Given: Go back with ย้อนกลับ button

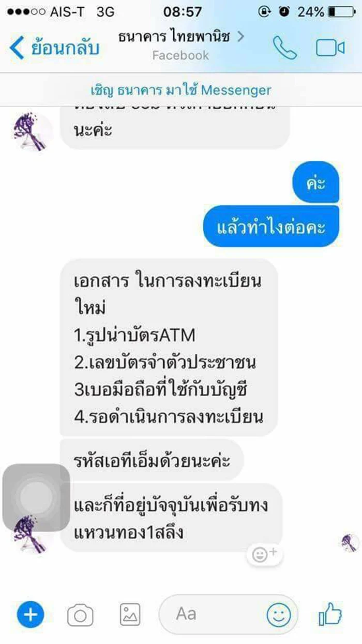Looking at the screenshot, I should coord(54,48).
